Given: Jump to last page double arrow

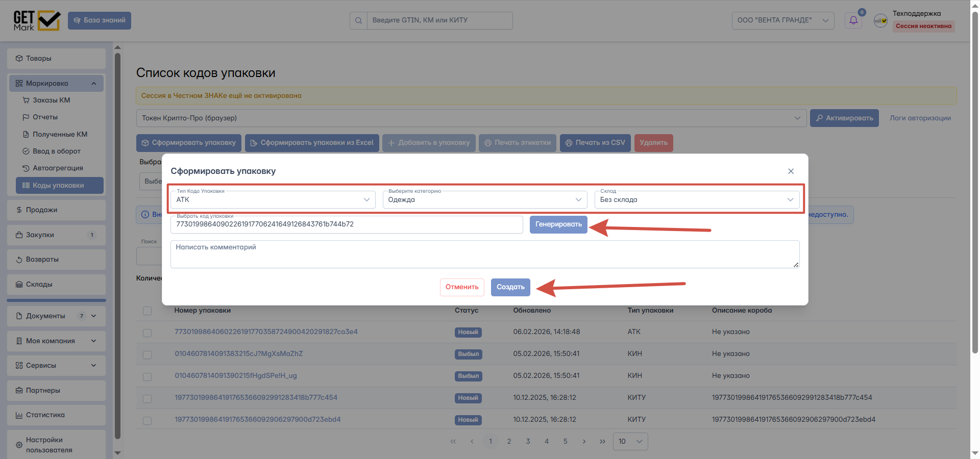Looking at the screenshot, I should pyautogui.click(x=603, y=442).
